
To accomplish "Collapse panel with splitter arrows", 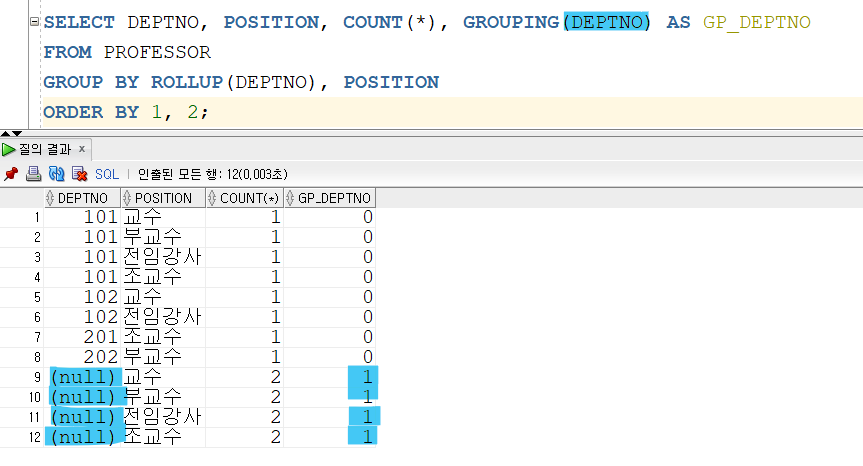I will pyautogui.click(x=11, y=134).
